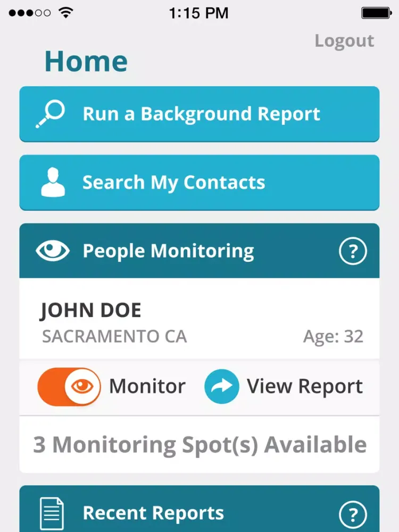Click the magnifying glass search icon
This screenshot has height=532, width=399.
(x=51, y=114)
